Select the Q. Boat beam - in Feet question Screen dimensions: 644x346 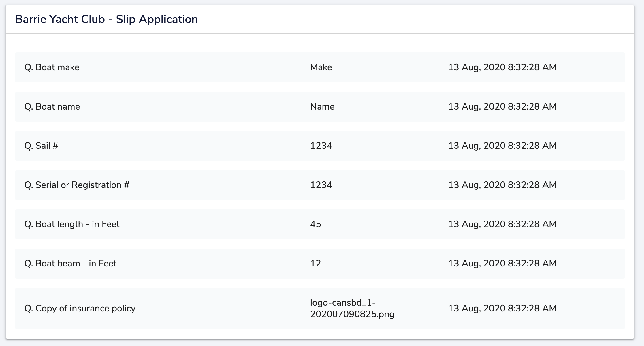pyautogui.click(x=70, y=263)
